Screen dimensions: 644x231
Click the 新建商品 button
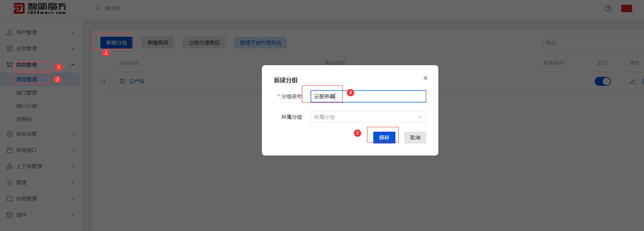[158, 43]
